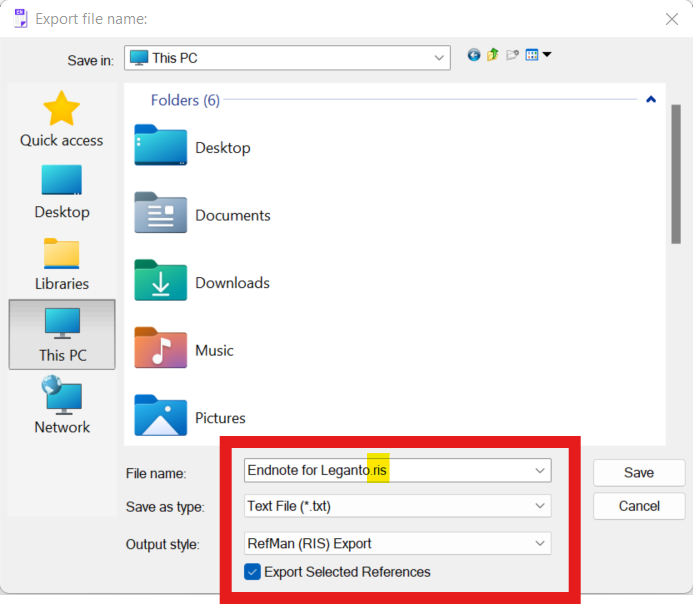The height and width of the screenshot is (605, 693).
Task: Select Quick access in the sidebar
Action: click(61, 119)
